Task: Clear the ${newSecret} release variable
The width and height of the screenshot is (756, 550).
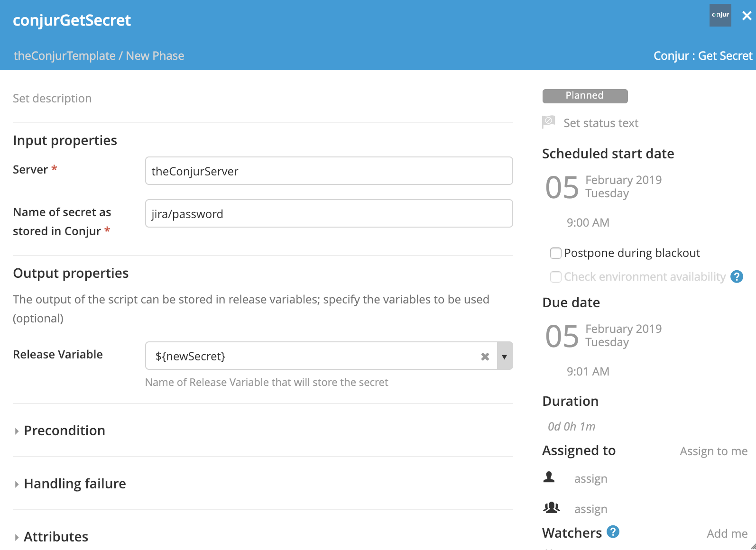Action: (485, 357)
